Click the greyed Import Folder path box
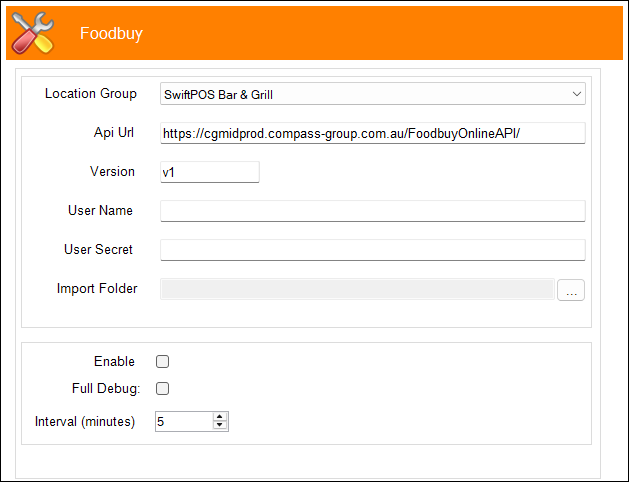This screenshot has height=482, width=629. [357, 289]
